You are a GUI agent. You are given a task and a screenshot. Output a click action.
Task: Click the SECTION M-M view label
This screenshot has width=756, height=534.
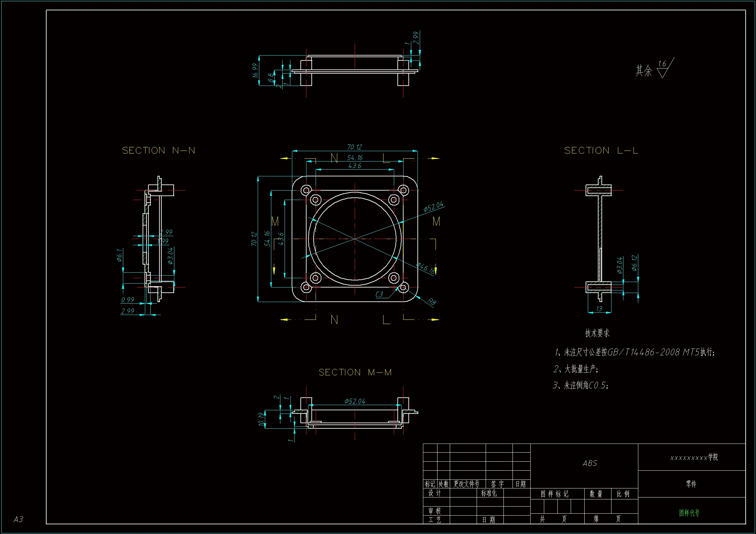click(x=355, y=372)
